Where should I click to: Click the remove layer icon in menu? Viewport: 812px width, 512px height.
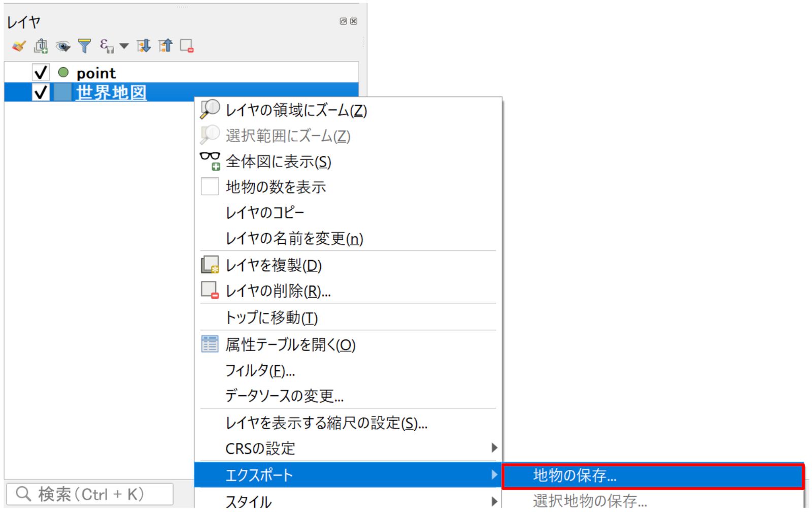pos(210,290)
